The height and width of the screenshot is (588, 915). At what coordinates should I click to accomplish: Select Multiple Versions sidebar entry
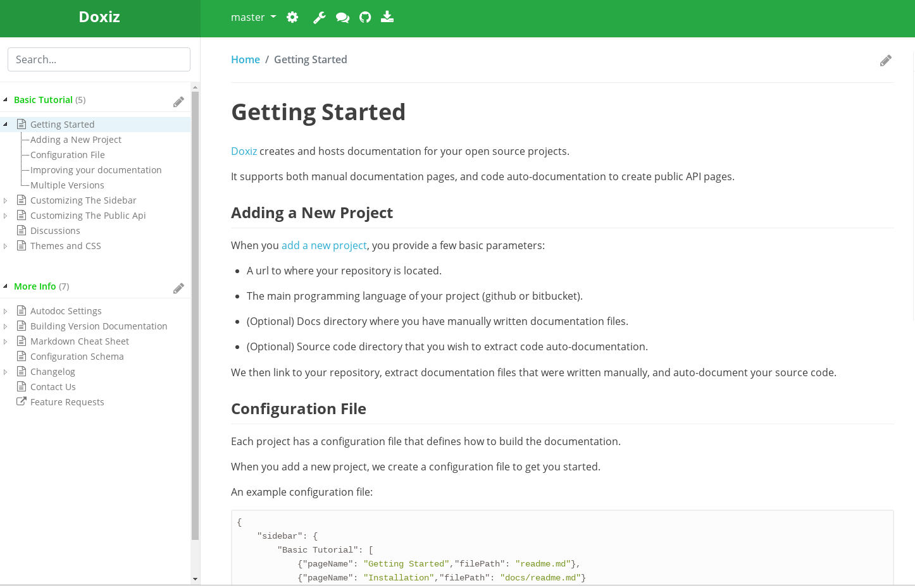67,185
